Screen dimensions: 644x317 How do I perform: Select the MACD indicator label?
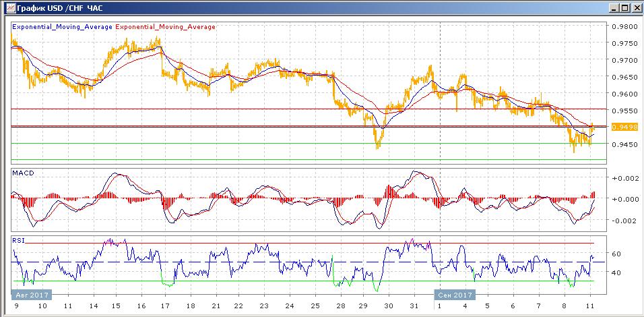click(24, 173)
